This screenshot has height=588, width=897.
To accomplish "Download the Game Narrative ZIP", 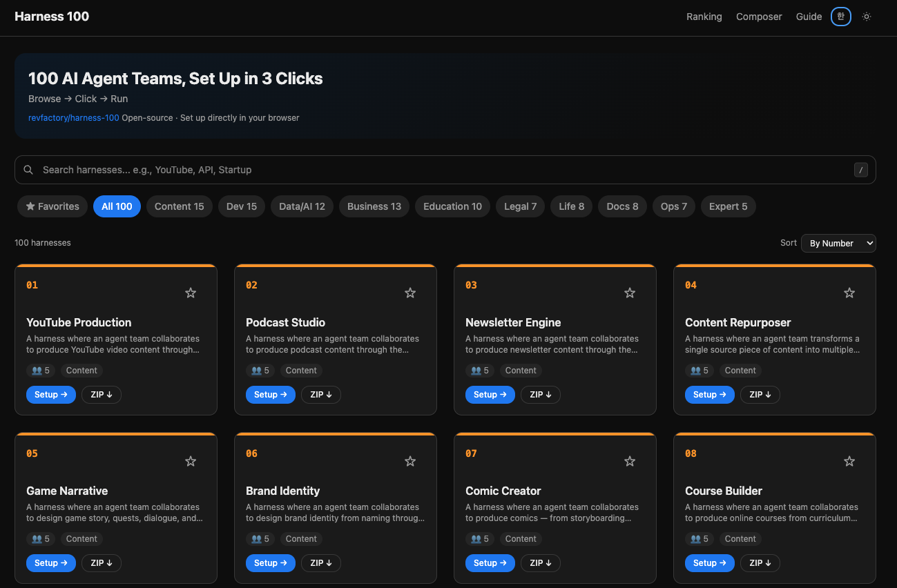I will coord(102,563).
